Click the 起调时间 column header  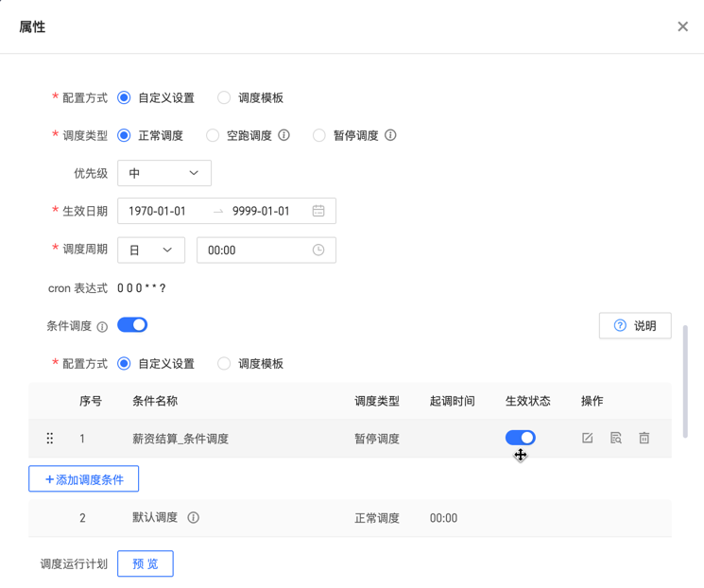[453, 401]
